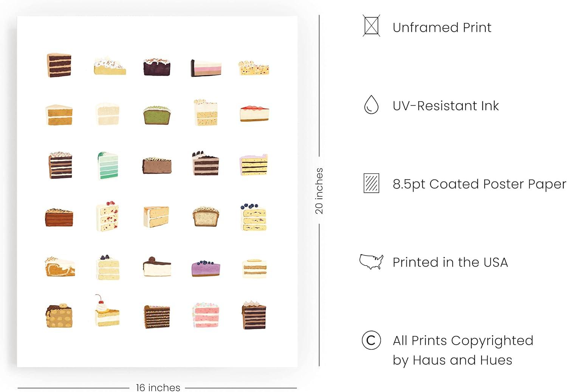
Task: Select the 'Unframed Print' text label
Action: pos(442,28)
